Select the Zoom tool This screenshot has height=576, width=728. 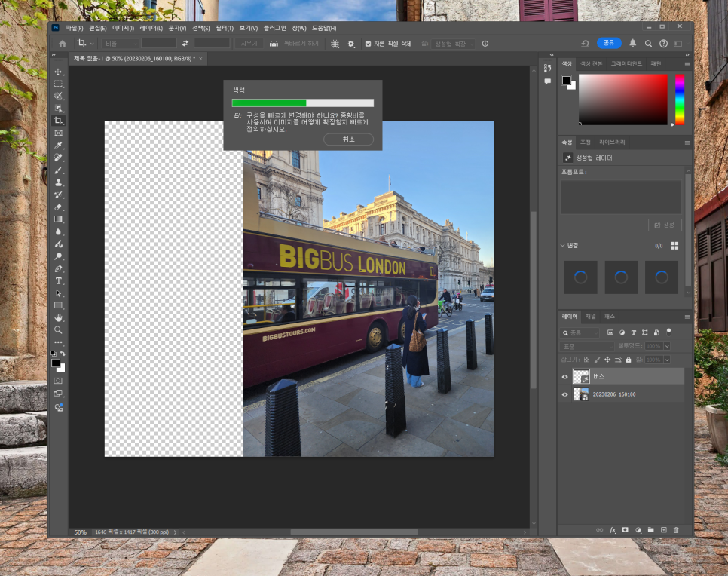coord(58,330)
